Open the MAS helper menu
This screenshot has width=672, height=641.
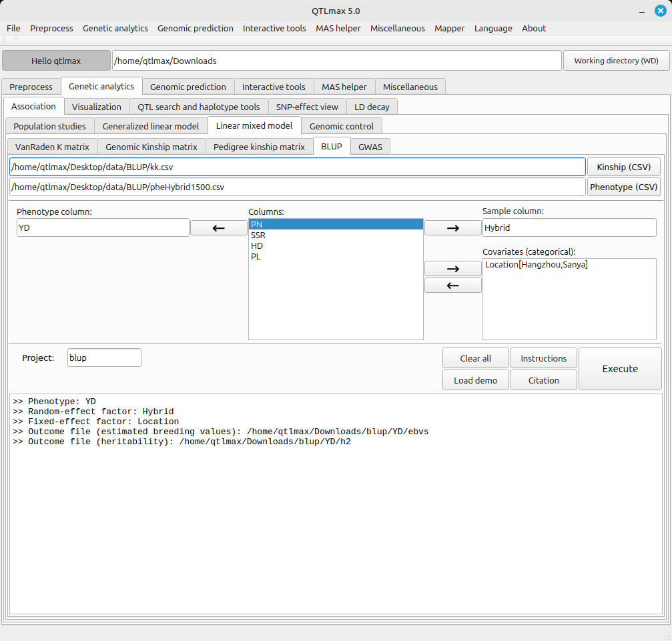(x=338, y=28)
